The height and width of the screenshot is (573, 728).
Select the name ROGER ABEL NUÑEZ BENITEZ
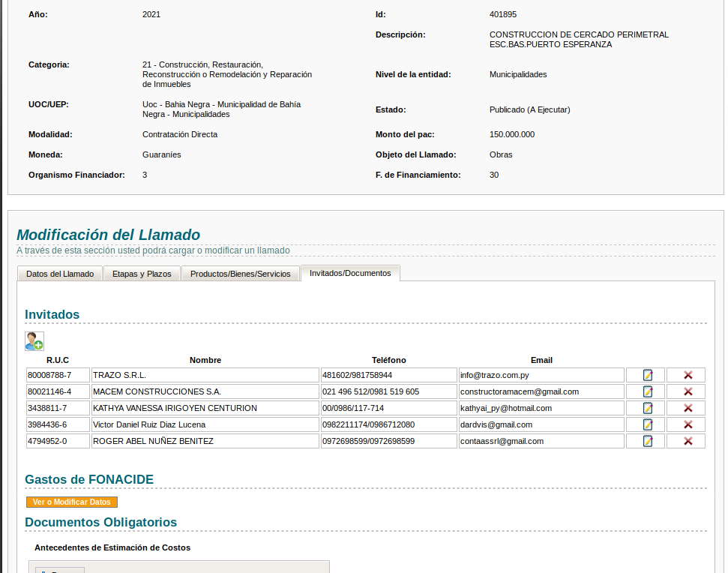pyautogui.click(x=205, y=441)
